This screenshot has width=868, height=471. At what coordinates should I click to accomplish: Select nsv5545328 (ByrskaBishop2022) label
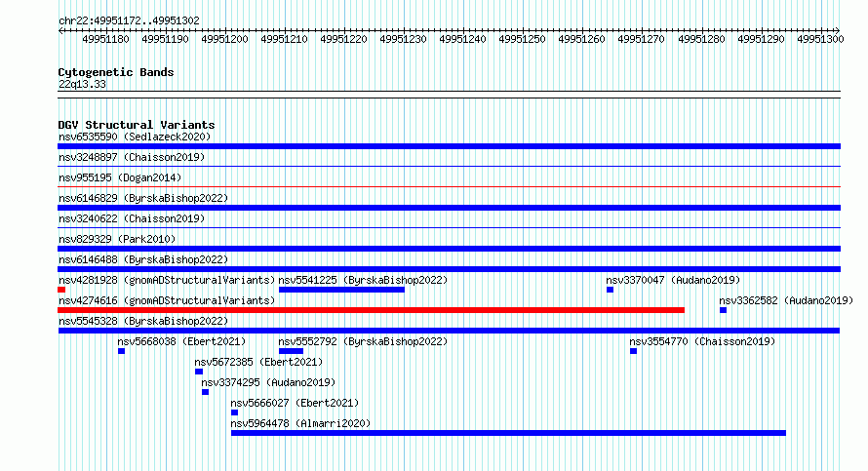tap(143, 321)
